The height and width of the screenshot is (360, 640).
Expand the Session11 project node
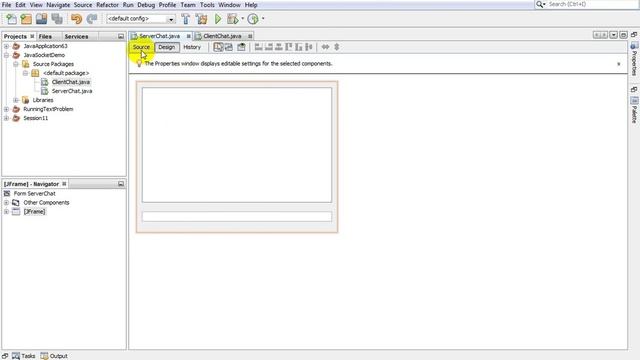6,118
